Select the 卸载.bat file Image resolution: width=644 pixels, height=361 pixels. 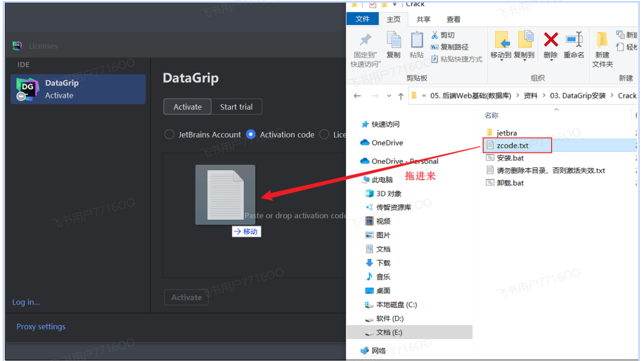(x=505, y=183)
